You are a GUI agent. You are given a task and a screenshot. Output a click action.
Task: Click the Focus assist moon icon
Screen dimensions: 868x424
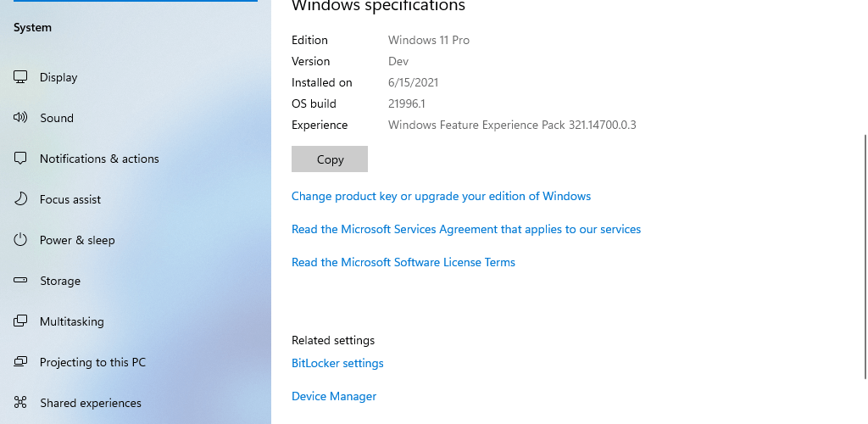click(20, 198)
